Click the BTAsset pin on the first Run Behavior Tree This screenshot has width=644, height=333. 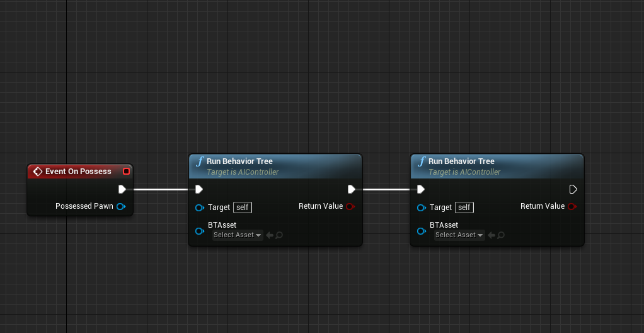[x=200, y=231]
